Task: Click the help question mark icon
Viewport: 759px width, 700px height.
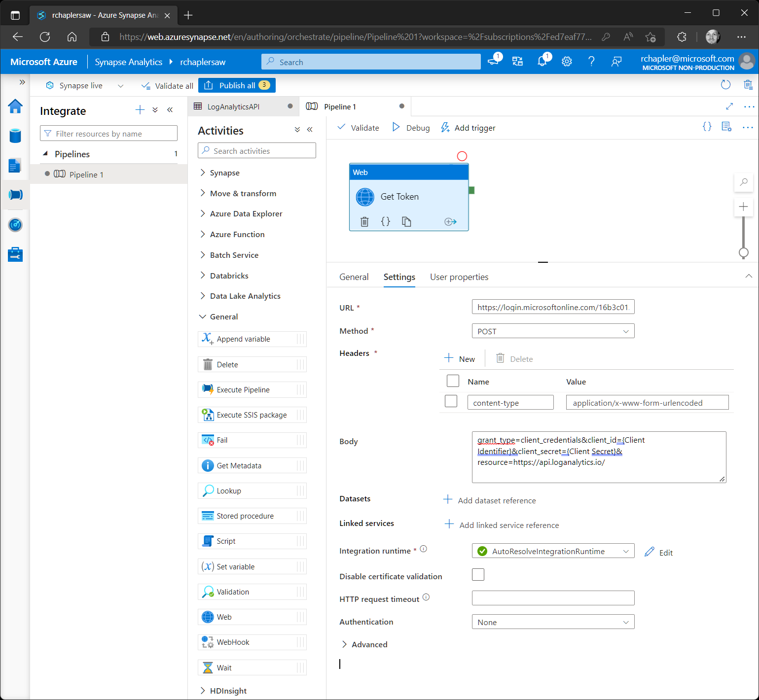Action: click(x=591, y=62)
